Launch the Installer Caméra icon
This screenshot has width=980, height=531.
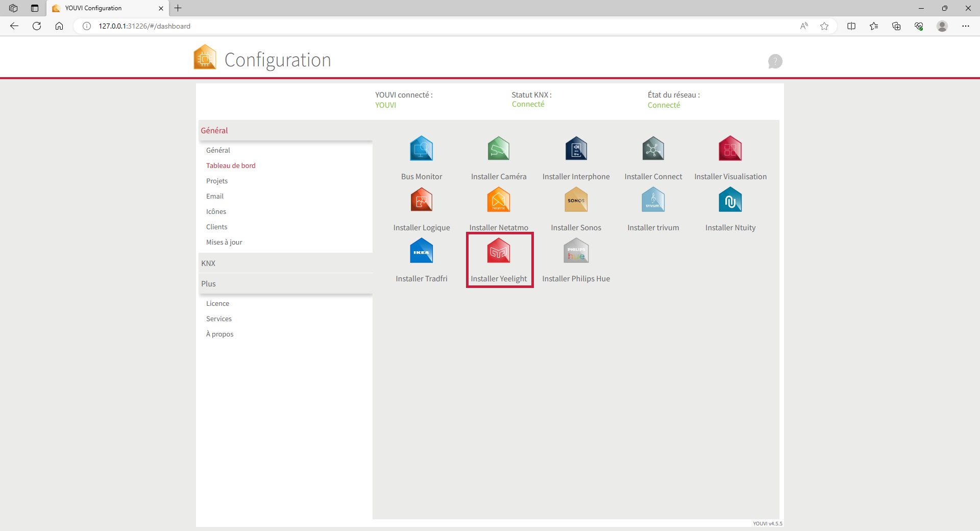tap(499, 149)
